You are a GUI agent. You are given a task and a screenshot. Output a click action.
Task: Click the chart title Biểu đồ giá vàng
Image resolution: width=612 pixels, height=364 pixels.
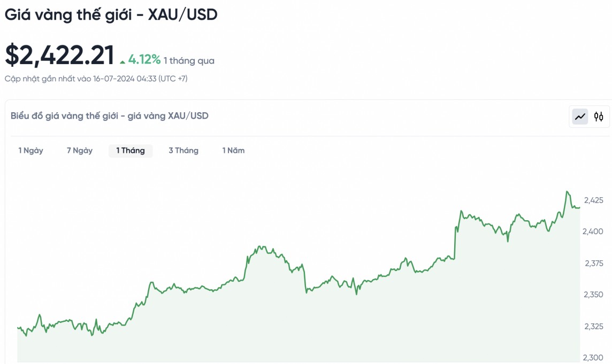point(110,116)
